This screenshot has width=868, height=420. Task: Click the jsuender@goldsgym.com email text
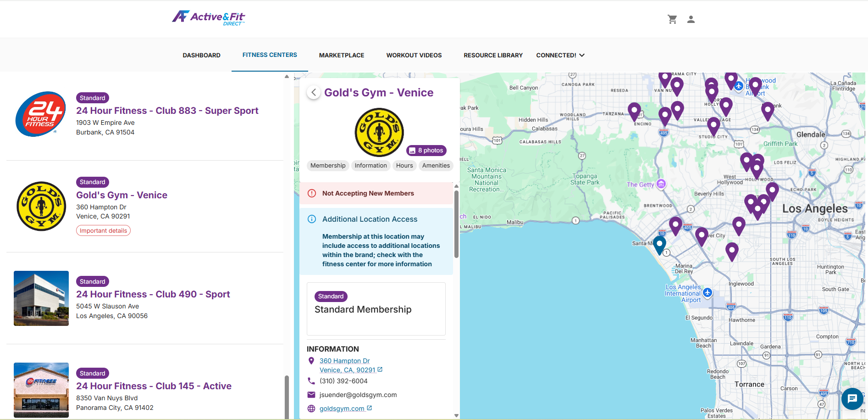[x=358, y=395]
